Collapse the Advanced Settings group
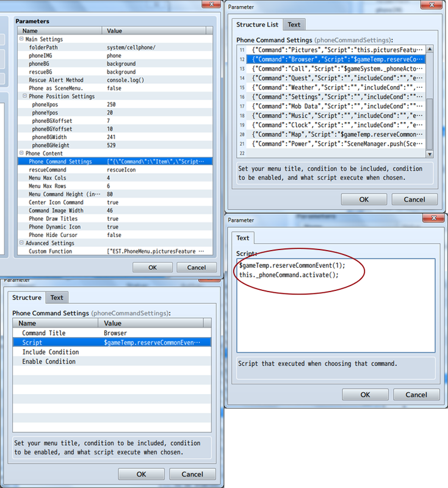 [21, 242]
